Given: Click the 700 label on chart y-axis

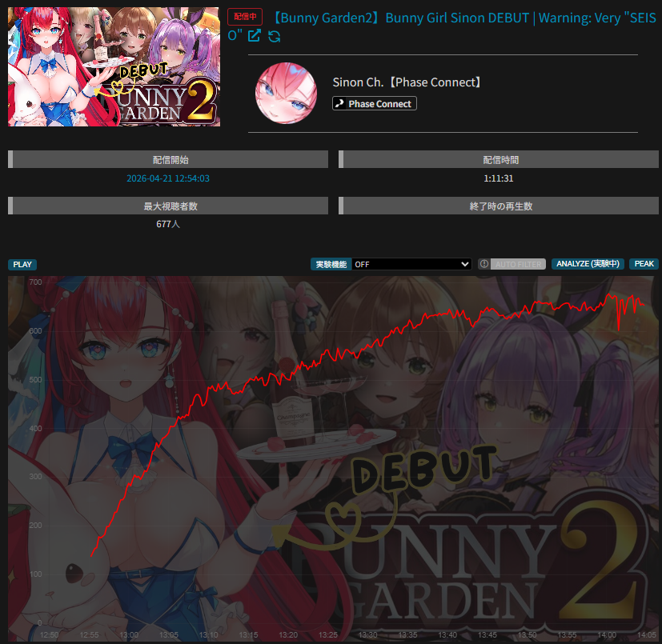Looking at the screenshot, I should tap(35, 282).
